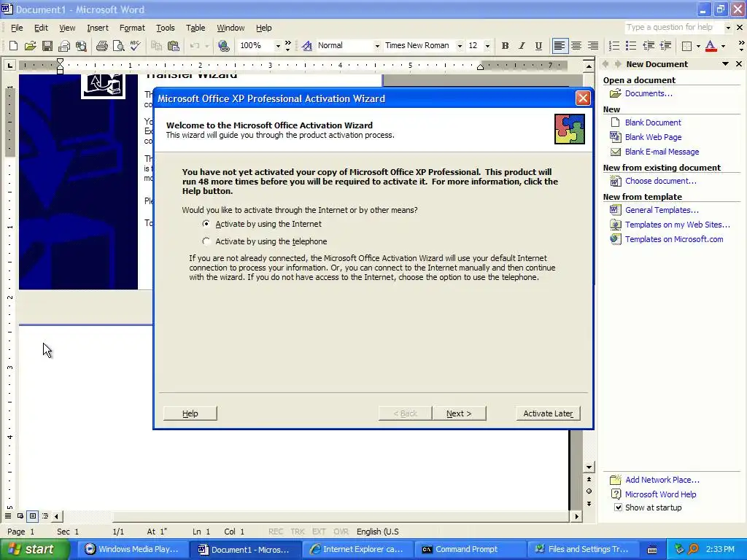Open the border style dropdown arrow
The image size is (747, 560).
coord(698,46)
